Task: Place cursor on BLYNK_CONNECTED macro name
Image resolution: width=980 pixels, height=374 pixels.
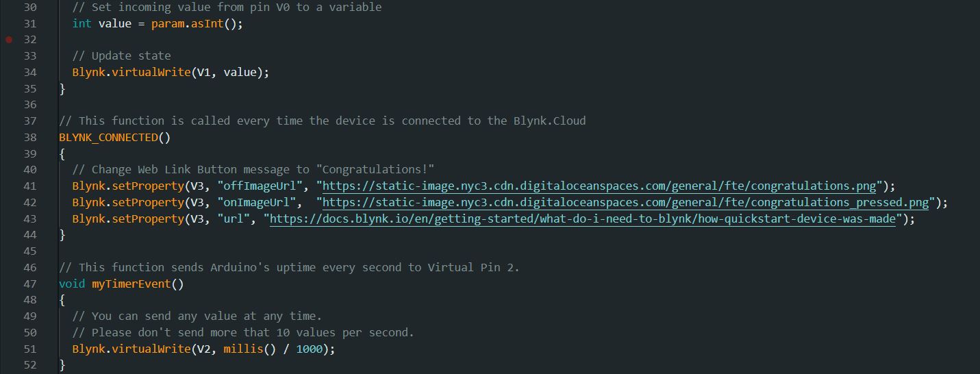Action: point(108,137)
